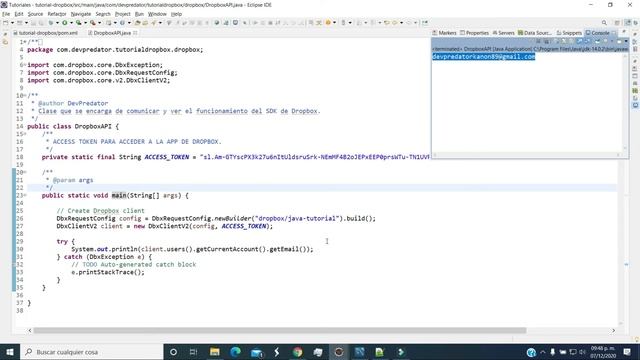Click the Buscar cualquier cosa search box
This screenshot has height=360, width=640.
point(91,352)
